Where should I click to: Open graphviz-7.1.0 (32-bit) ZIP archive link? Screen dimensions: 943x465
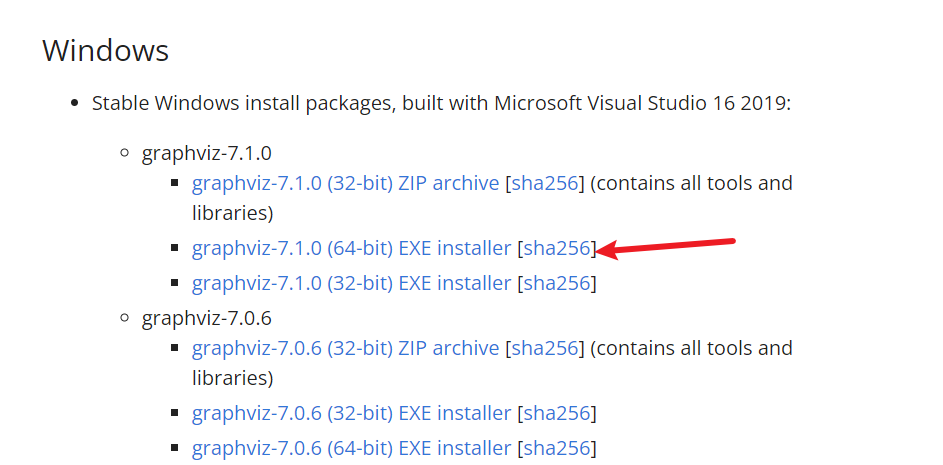coord(345,183)
